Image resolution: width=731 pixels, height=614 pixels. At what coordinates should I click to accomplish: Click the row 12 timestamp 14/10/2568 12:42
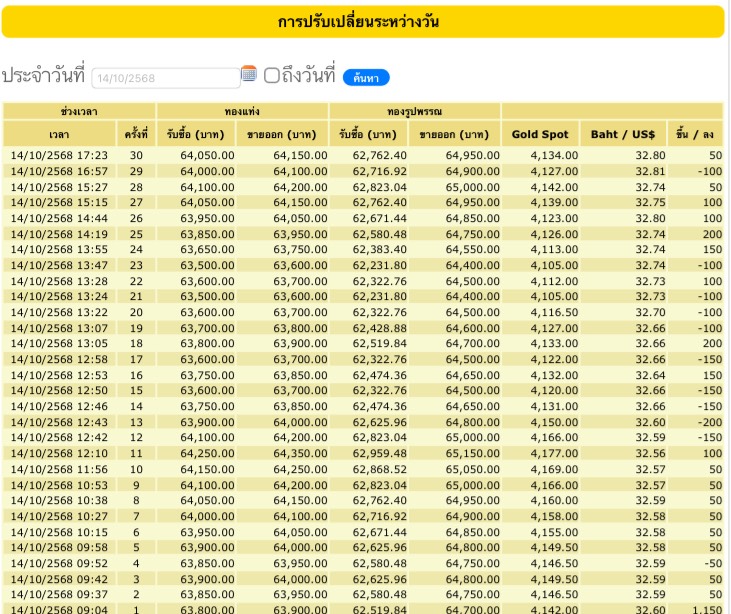click(x=59, y=437)
